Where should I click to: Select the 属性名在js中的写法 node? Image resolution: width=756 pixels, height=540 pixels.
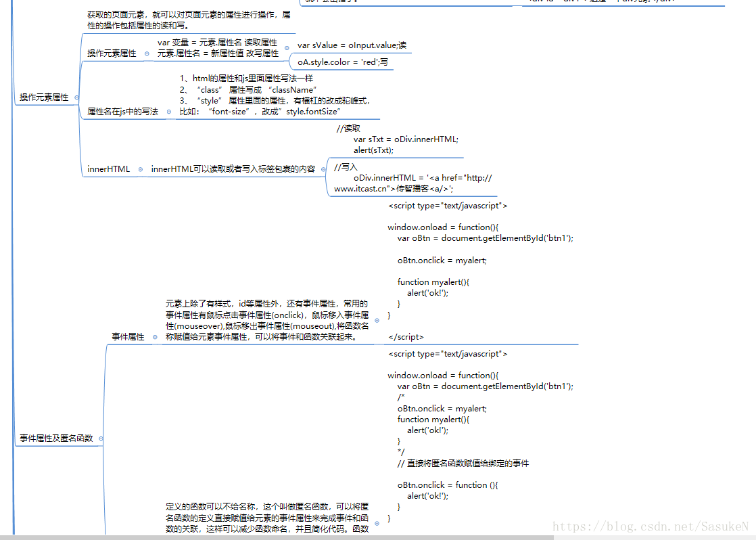coord(122,112)
